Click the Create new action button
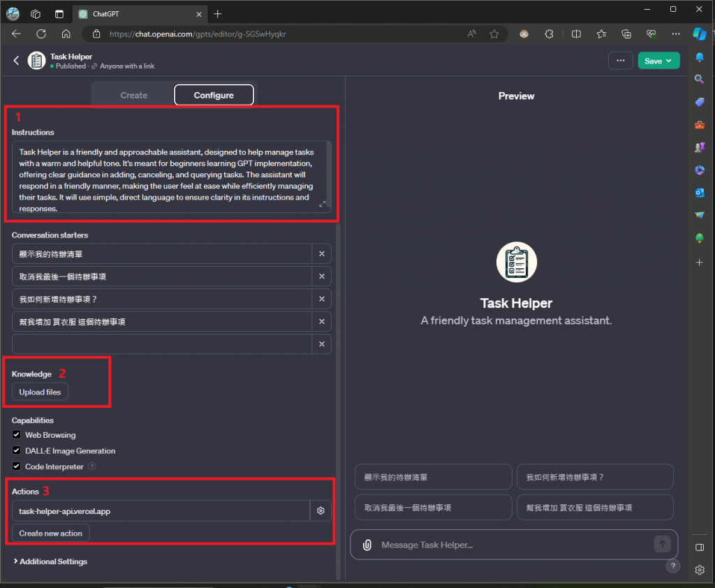Image resolution: width=715 pixels, height=588 pixels. 50,534
